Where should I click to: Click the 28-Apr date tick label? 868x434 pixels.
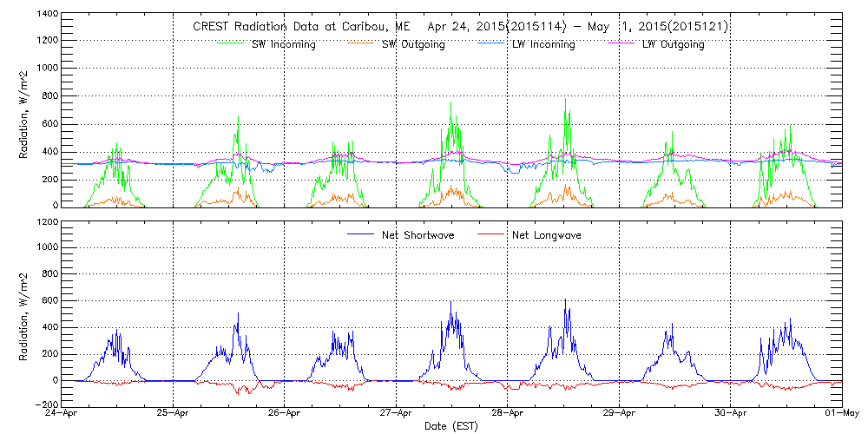[x=508, y=414]
